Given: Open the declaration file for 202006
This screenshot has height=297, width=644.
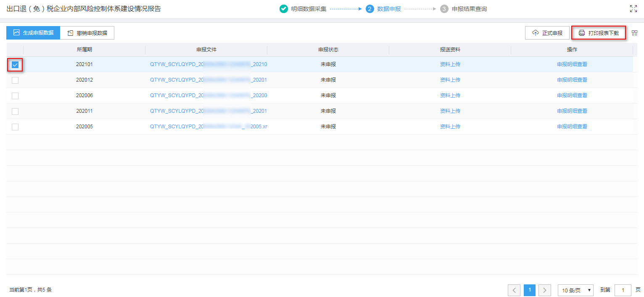Looking at the screenshot, I should click(x=209, y=95).
